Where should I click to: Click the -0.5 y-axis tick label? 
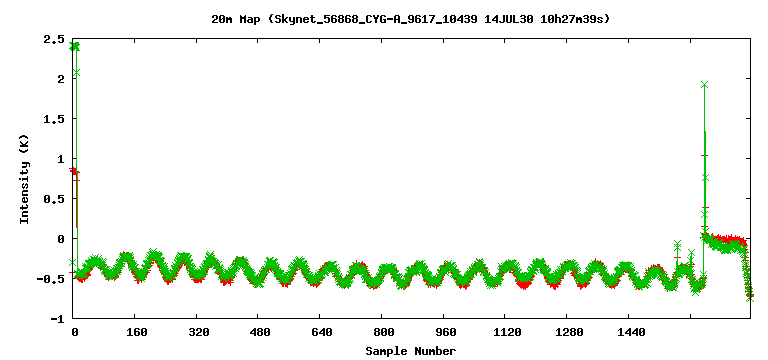[52, 279]
